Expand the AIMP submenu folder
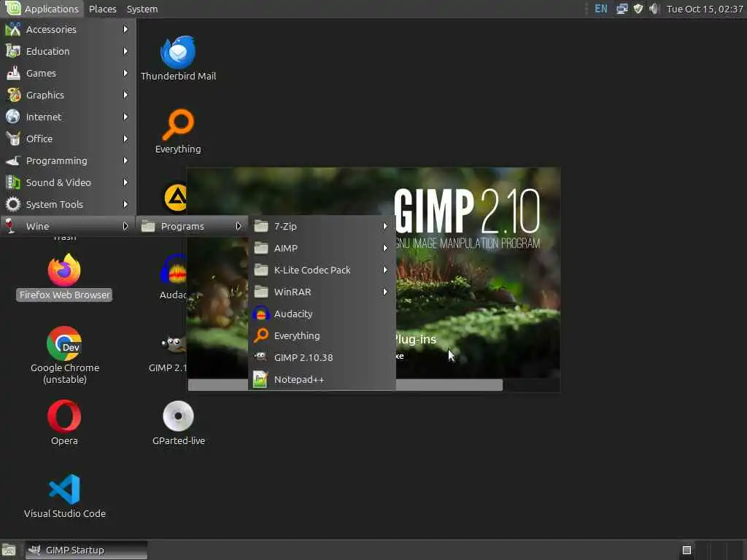Viewport: 747px width, 560px height. 322,248
